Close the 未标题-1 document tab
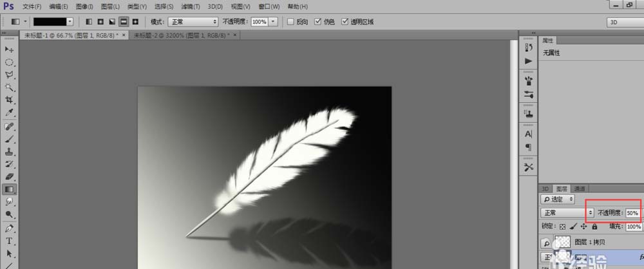Viewport: 644px width, 269px height. pyautogui.click(x=124, y=35)
